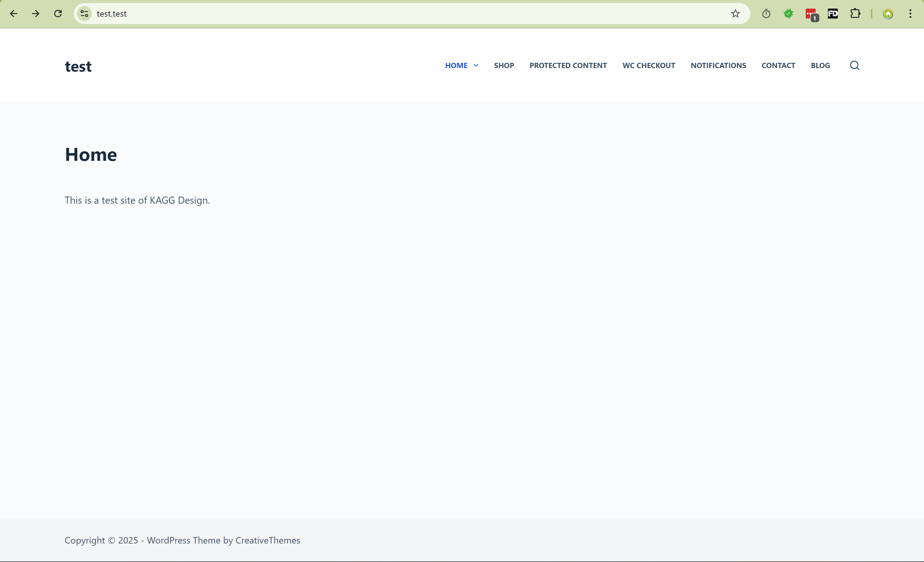Open the Chrome profile avatar
Screen dimensions: 924x562
888,14
